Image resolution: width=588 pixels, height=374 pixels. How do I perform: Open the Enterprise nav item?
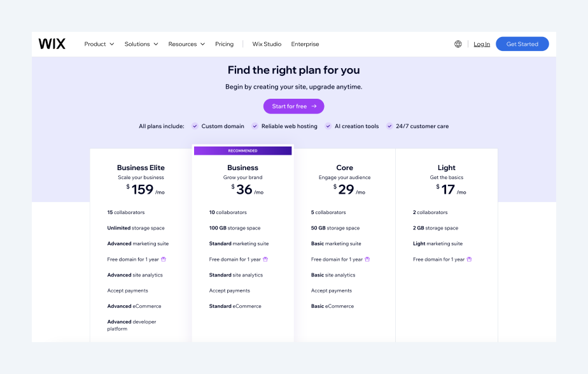click(x=305, y=44)
